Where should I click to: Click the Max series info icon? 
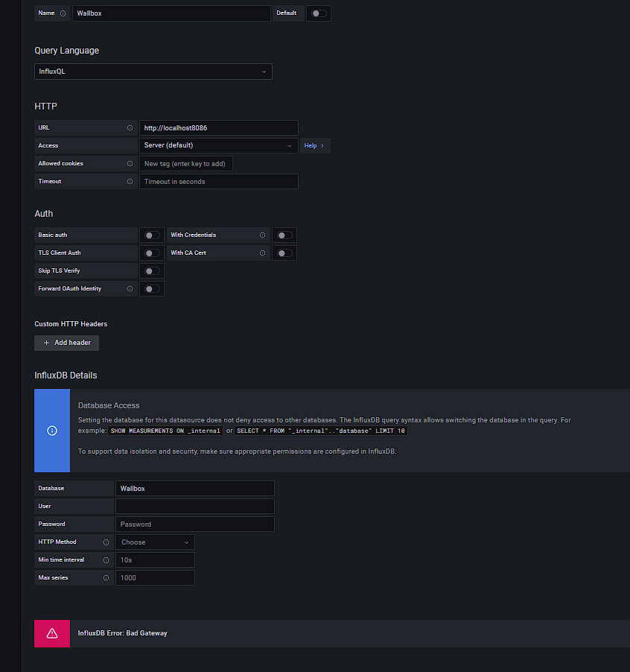point(106,578)
